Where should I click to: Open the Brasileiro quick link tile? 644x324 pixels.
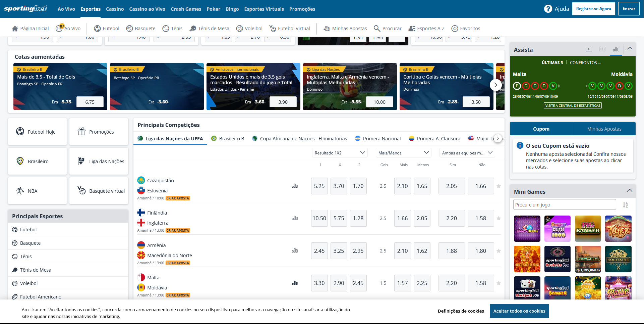click(38, 161)
